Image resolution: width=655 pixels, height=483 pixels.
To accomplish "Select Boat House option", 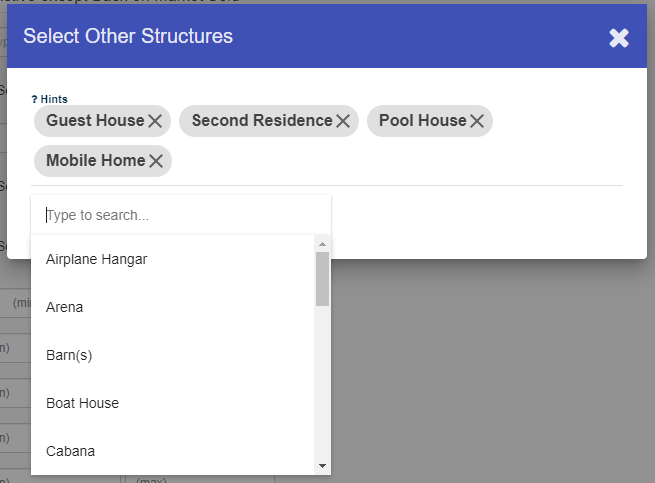I will click(82, 403).
